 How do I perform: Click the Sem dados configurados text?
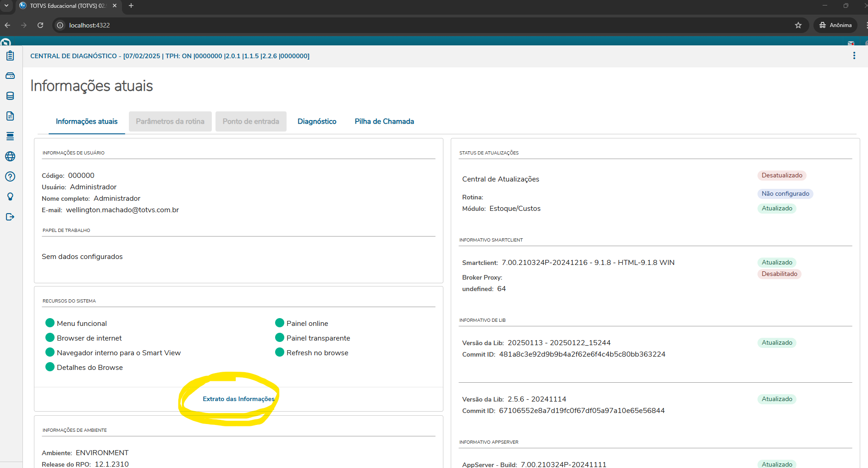(x=82, y=257)
